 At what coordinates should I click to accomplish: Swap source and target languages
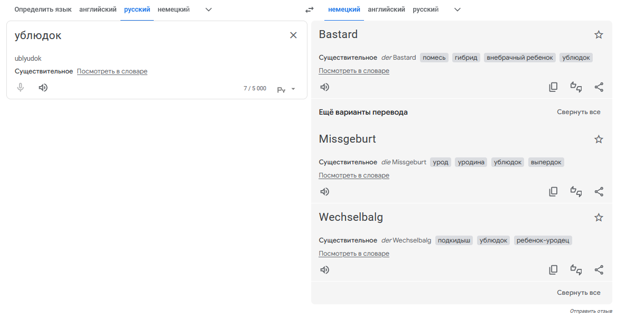point(310,10)
